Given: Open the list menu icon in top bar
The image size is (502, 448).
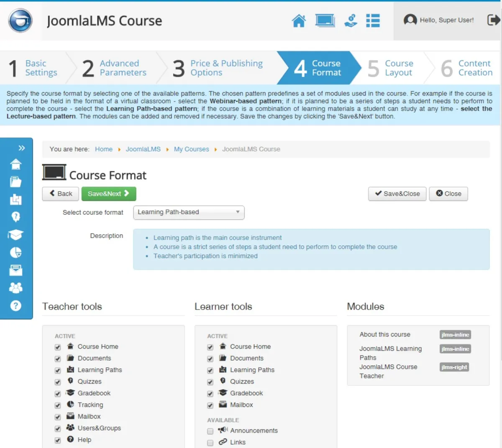Looking at the screenshot, I should tap(373, 20).
